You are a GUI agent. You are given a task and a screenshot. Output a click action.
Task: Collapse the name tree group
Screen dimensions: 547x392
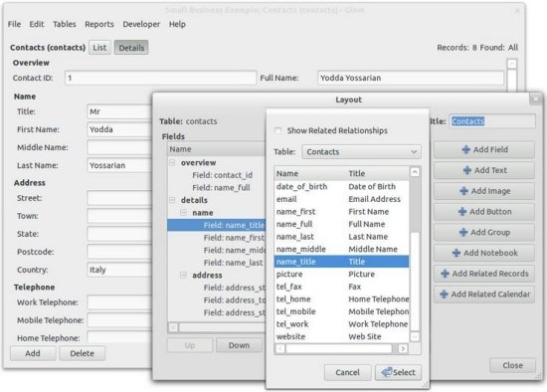[184, 213]
